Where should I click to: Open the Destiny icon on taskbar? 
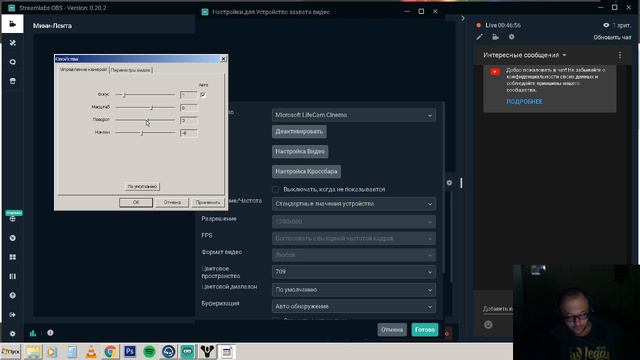coord(207,351)
